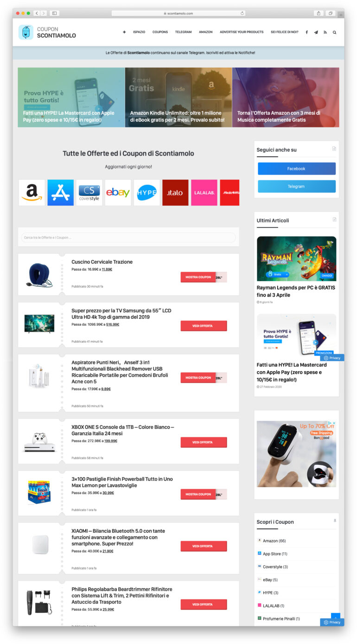Screen dimensions: 357x644
Task: Click the Telegram paper-plane icon in header
Action: (x=316, y=32)
